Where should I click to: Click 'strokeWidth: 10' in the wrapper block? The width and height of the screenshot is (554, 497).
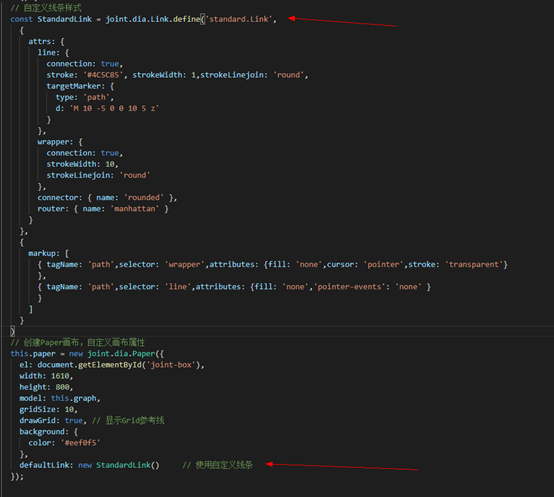point(81,164)
